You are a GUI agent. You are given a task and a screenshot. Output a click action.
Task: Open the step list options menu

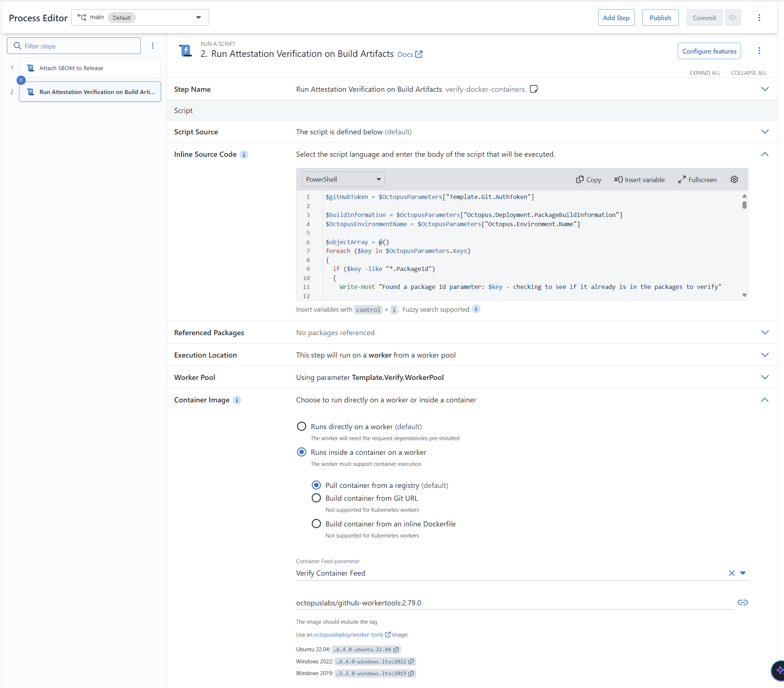click(153, 46)
